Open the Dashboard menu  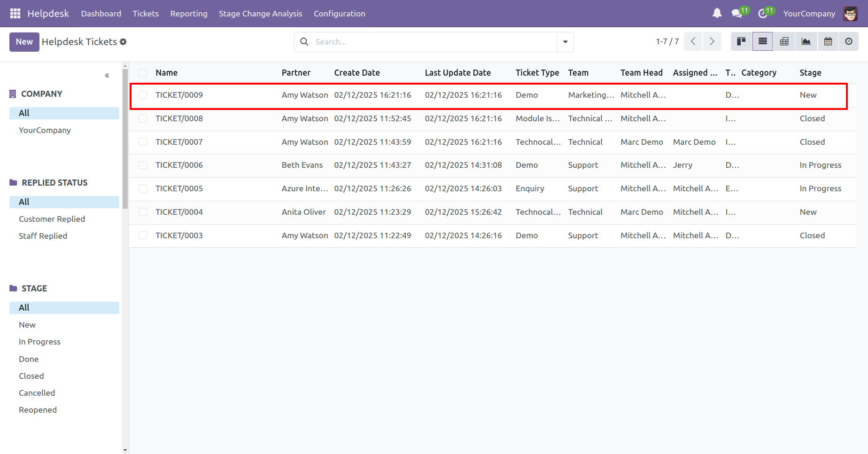[101, 14]
